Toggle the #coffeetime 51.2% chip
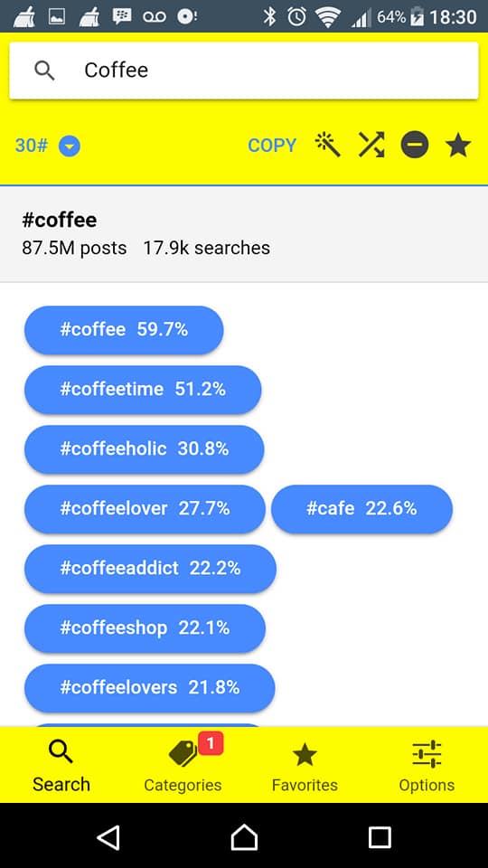 click(x=143, y=389)
